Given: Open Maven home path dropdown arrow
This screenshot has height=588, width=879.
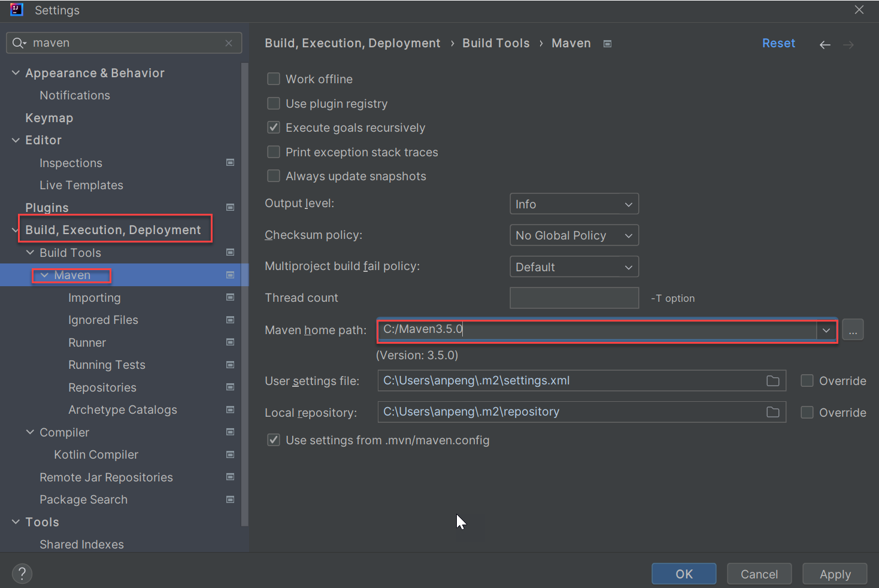Looking at the screenshot, I should (x=826, y=330).
